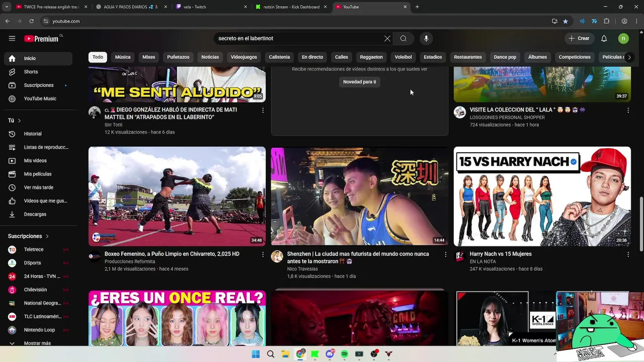Viewport: 644px width, 362px height.
Task: Open Teletrece subscription channel
Action: coord(38,249)
